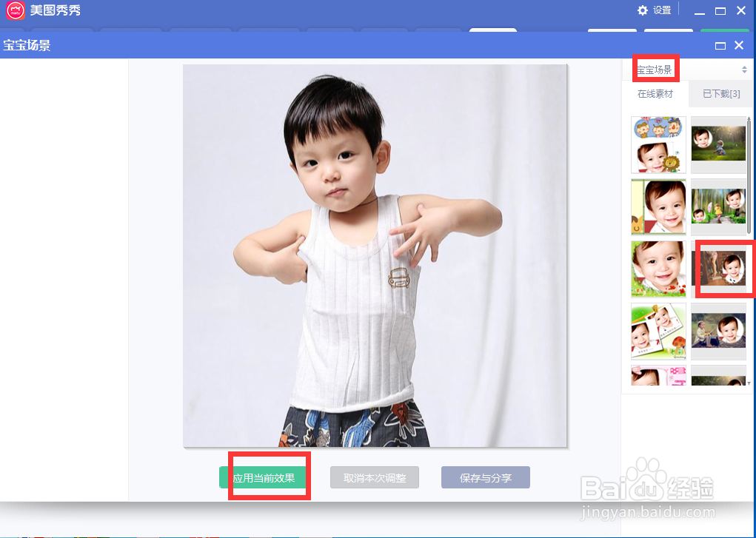Select the brown wooden-floor oval scene template

tap(718, 269)
